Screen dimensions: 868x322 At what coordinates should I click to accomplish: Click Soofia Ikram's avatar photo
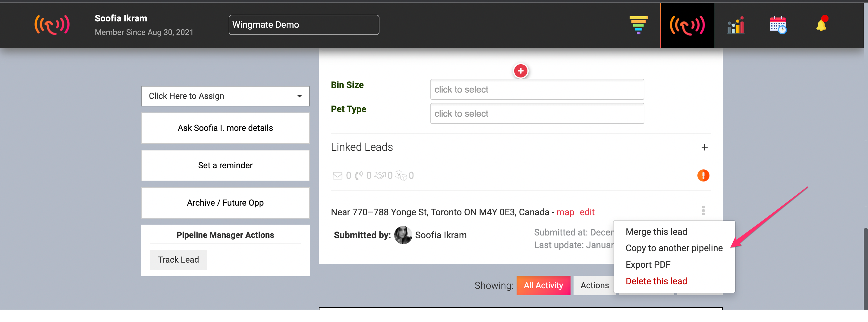[x=403, y=235]
